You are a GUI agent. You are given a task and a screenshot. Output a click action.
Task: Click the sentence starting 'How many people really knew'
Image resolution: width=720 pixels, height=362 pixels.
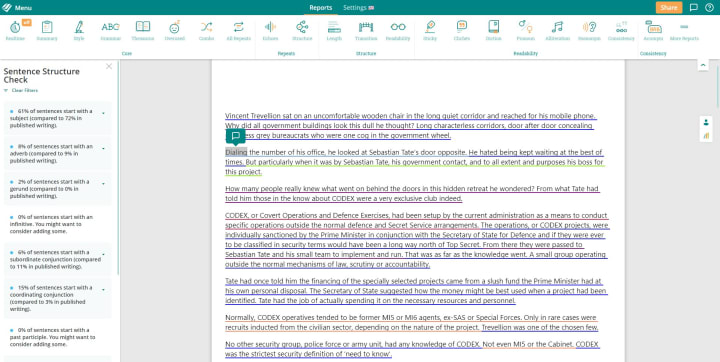tap(379, 188)
